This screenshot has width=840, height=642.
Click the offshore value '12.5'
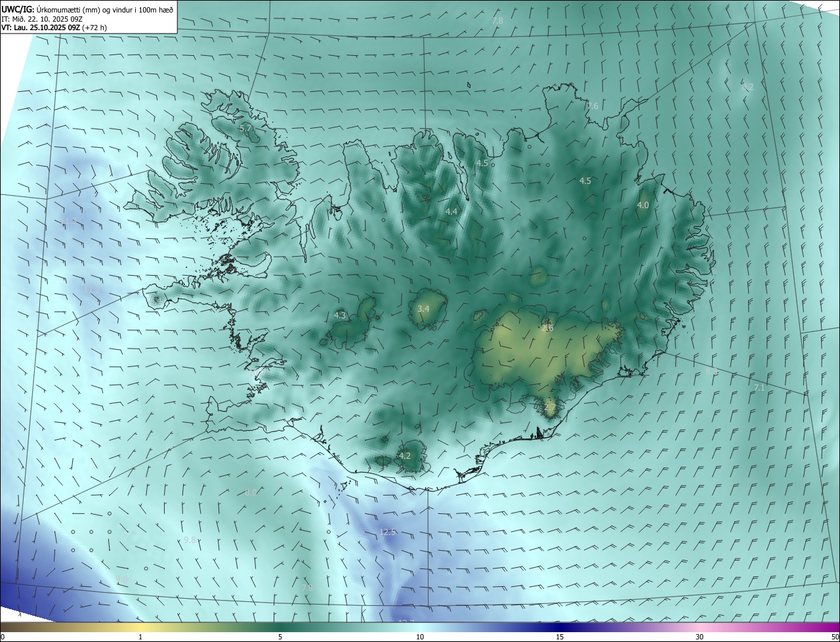tap(388, 532)
